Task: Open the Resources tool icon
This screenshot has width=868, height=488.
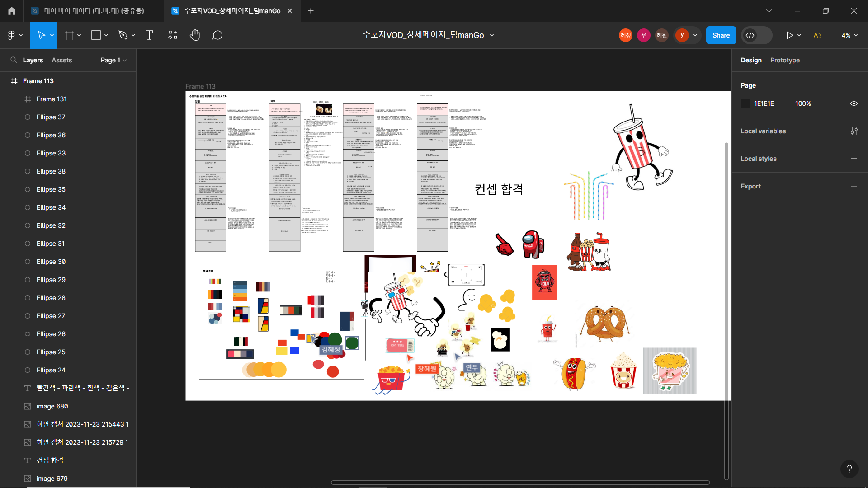Action: point(173,35)
